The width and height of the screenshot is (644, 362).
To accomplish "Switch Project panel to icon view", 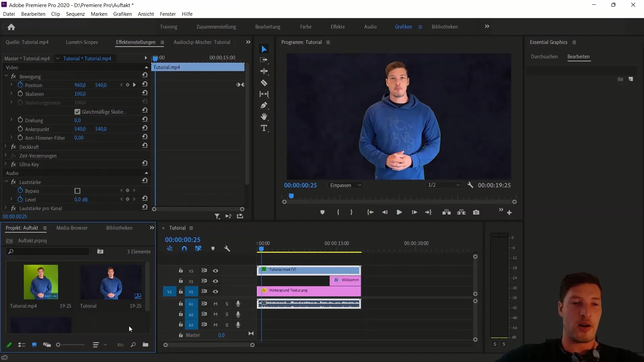I will (x=34, y=345).
